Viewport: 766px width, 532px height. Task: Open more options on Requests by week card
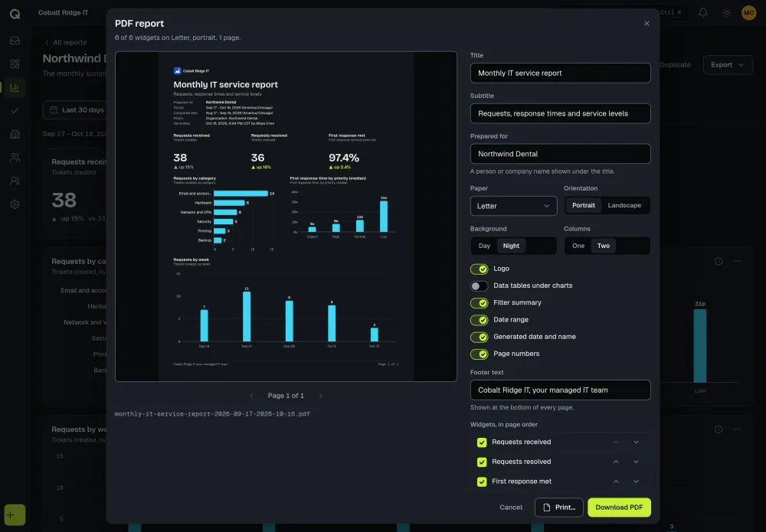click(x=737, y=429)
